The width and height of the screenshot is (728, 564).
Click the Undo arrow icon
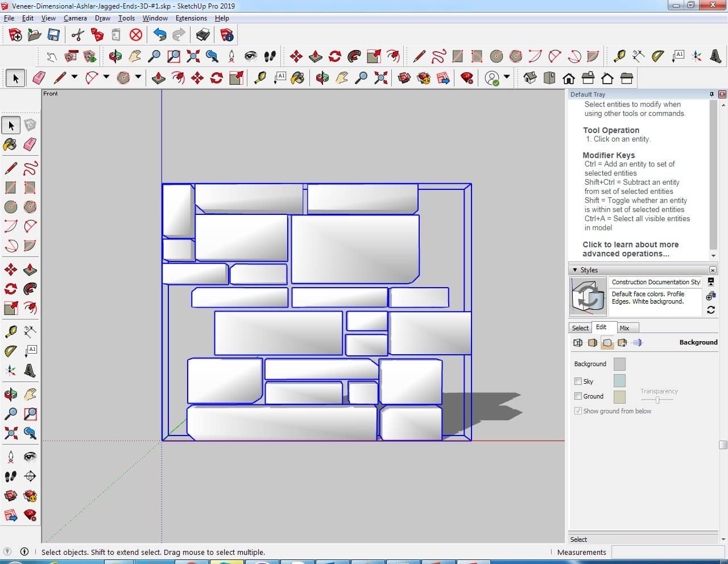click(x=160, y=35)
